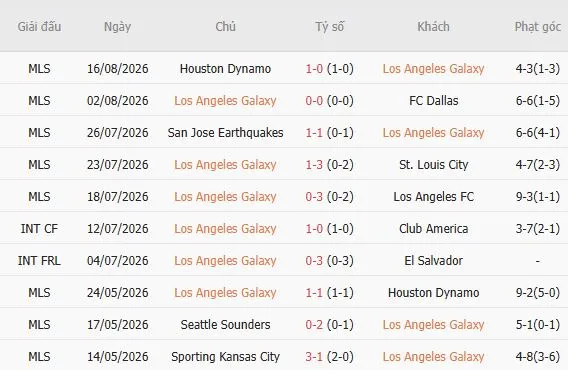The height and width of the screenshot is (370, 568).
Task: Select the Phạt góc column header
Action: click(538, 26)
